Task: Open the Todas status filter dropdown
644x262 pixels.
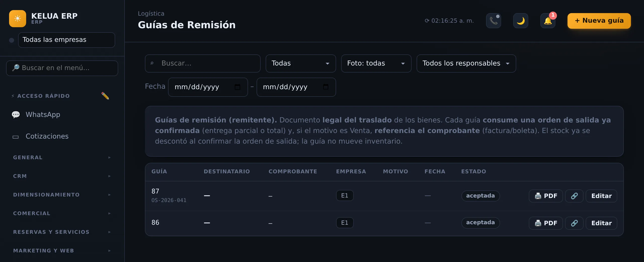Action: pos(301,63)
